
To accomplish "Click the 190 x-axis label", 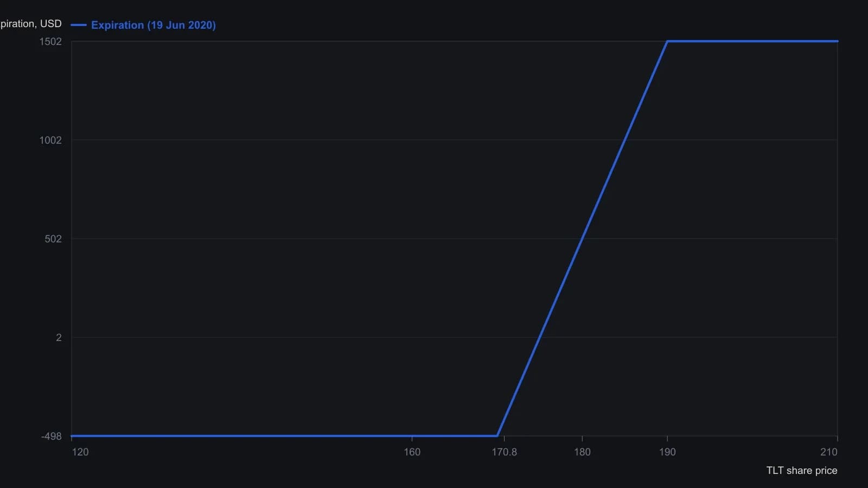I will 667,452.
